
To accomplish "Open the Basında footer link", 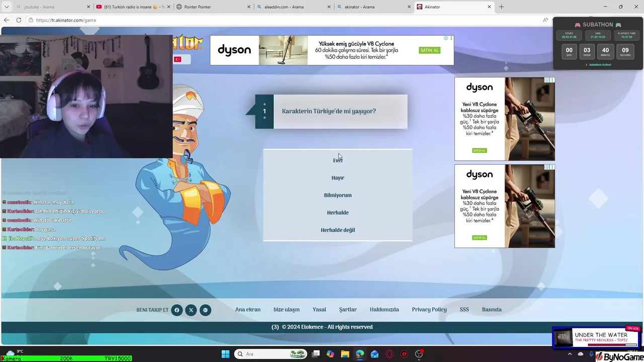I will click(492, 310).
